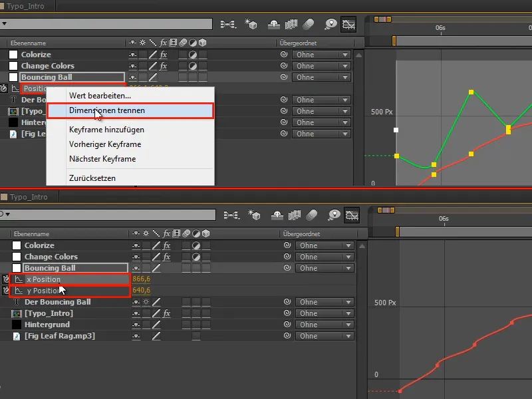Viewport: 532px width, 399px height.
Task: Click the parent pick whip of [Fig Leaf Rag.mp3] layer
Action: click(287, 336)
